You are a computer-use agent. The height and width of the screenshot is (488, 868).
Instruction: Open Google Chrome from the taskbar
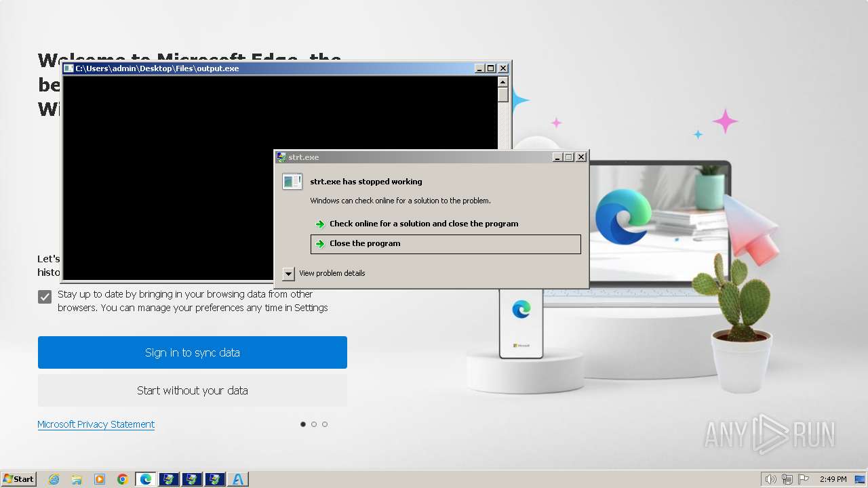coord(123,479)
